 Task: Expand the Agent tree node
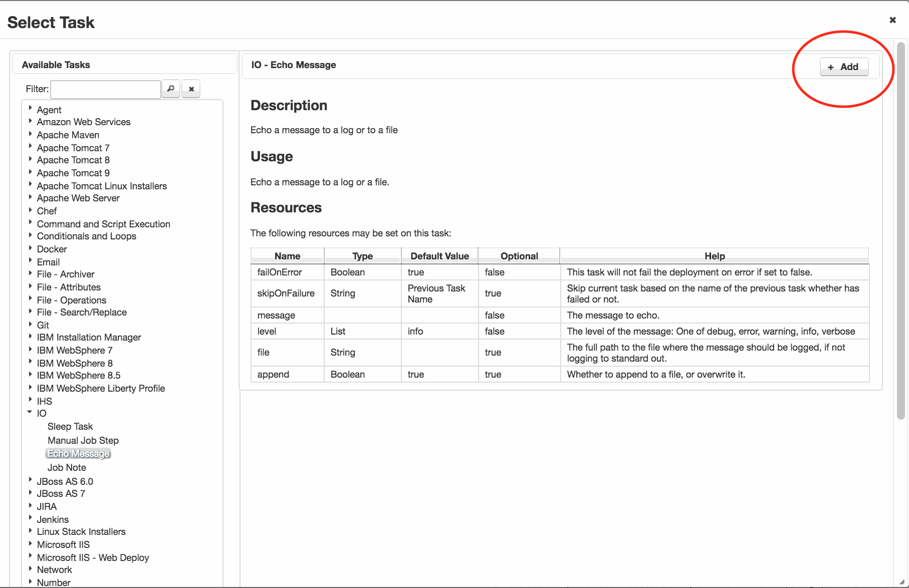[x=30, y=108]
